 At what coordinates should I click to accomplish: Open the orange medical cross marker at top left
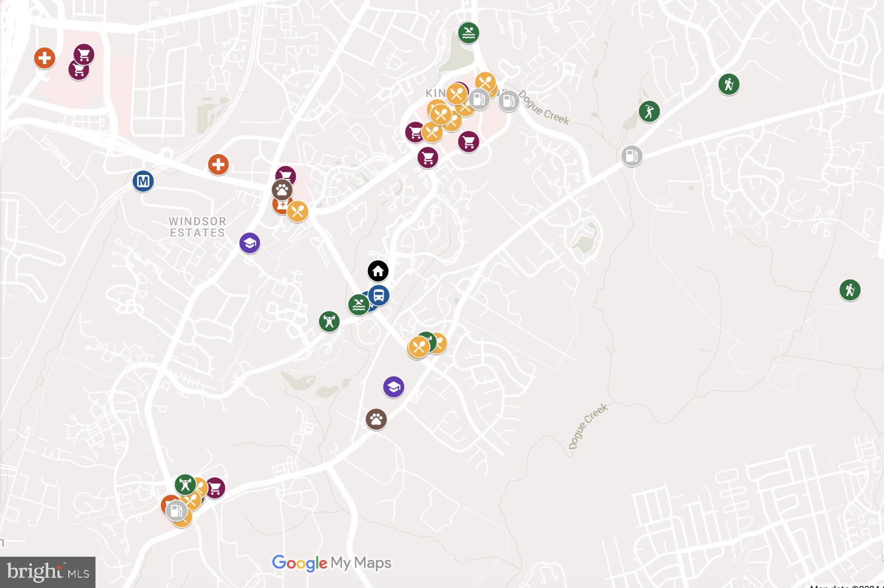(45, 58)
